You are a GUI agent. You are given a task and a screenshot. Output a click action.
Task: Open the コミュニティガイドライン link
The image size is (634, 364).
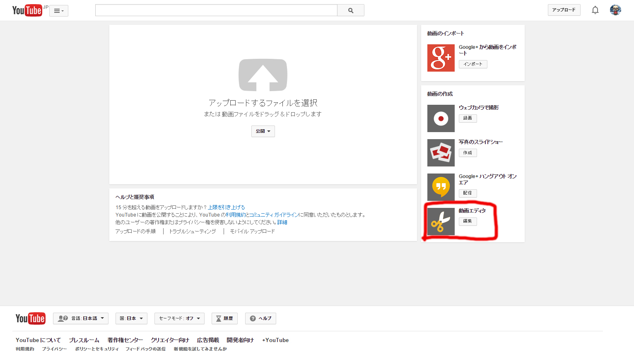[274, 215]
